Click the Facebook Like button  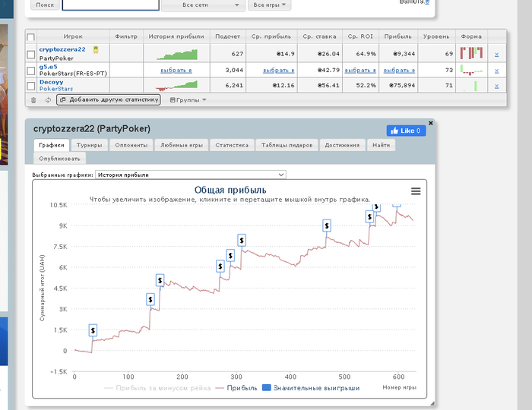point(406,131)
